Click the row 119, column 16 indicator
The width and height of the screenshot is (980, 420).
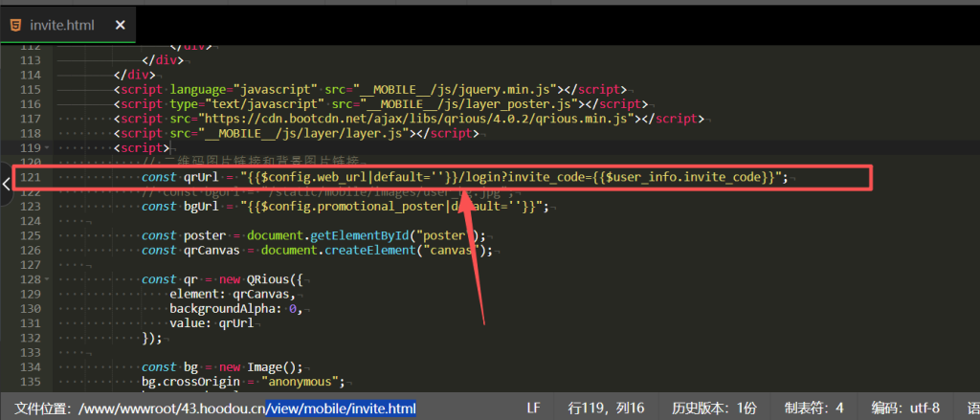(x=606, y=409)
